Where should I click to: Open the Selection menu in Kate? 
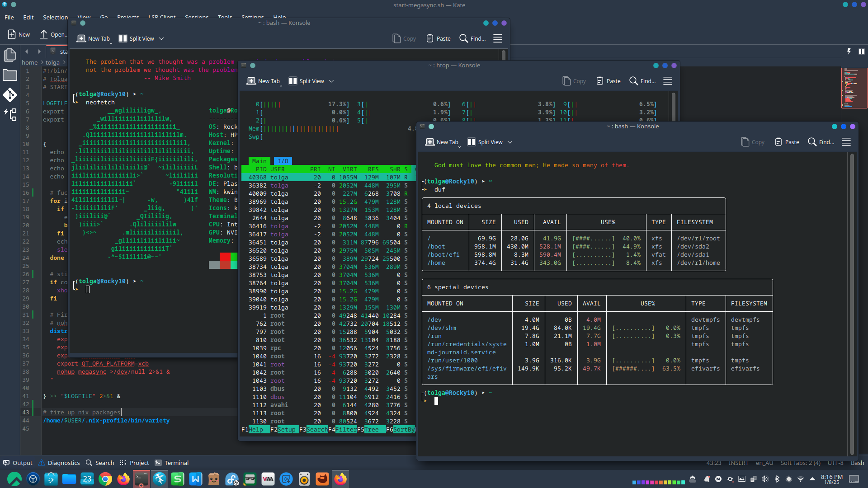55,17
